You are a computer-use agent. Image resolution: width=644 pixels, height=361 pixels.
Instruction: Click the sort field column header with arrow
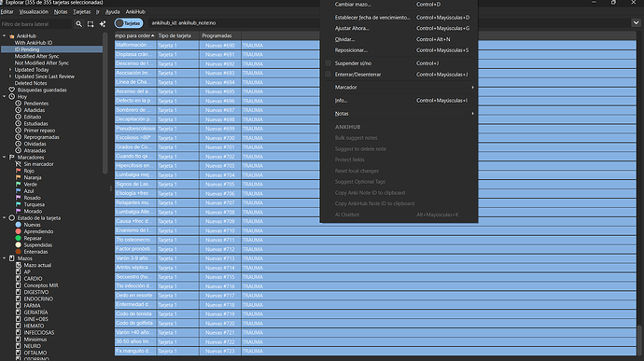tap(135, 35)
